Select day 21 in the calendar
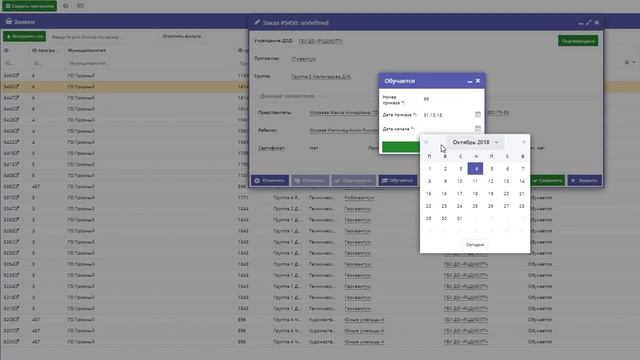This screenshot has height=360, width=640. [522, 194]
